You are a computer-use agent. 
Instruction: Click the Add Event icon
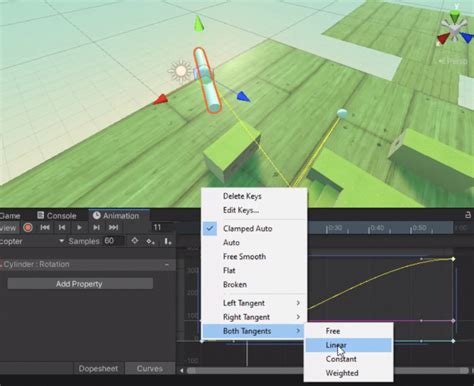pos(168,241)
